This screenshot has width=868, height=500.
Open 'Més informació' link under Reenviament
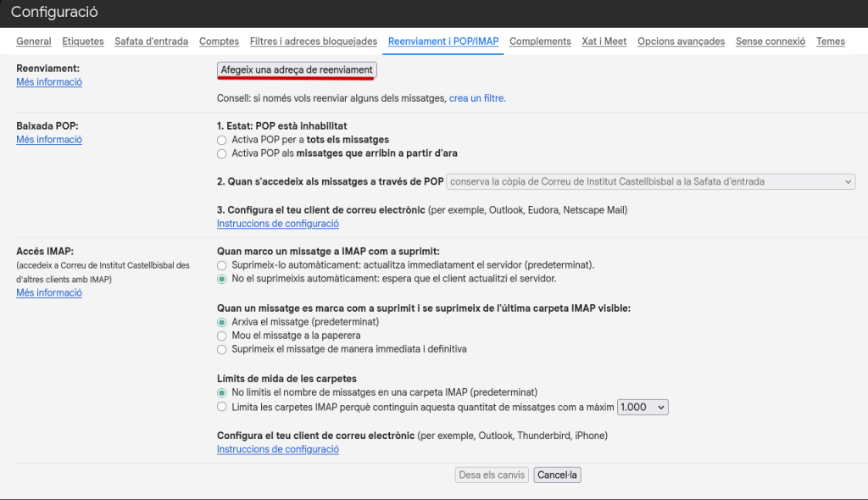pyautogui.click(x=49, y=82)
